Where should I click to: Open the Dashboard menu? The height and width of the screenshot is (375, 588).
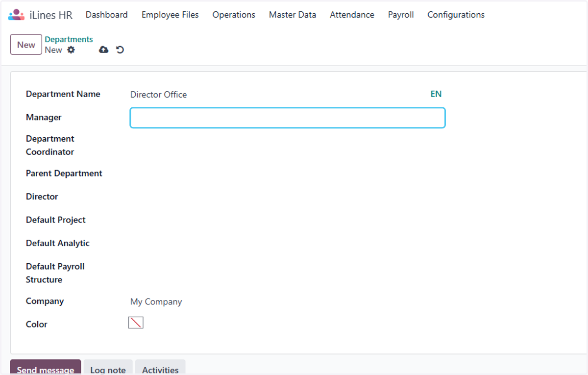point(106,15)
